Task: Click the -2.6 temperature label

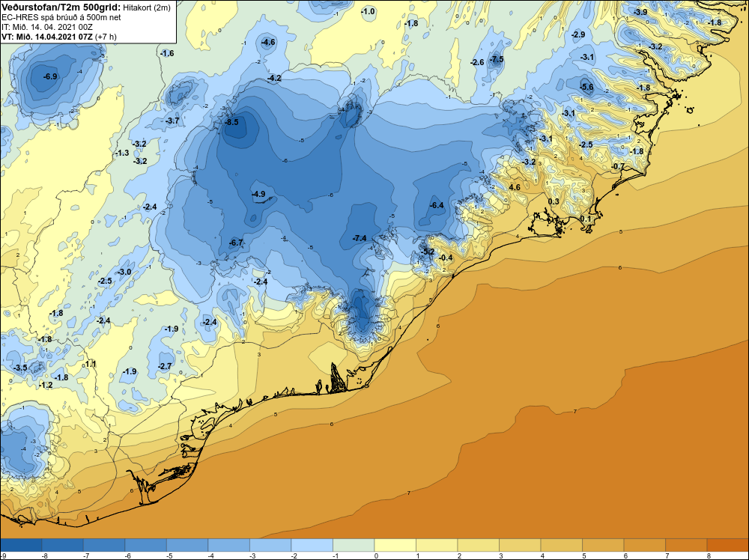Action: point(477,62)
